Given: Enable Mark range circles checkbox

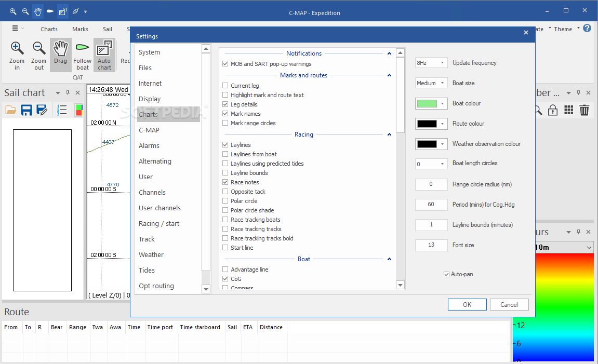Looking at the screenshot, I should pyautogui.click(x=225, y=123).
